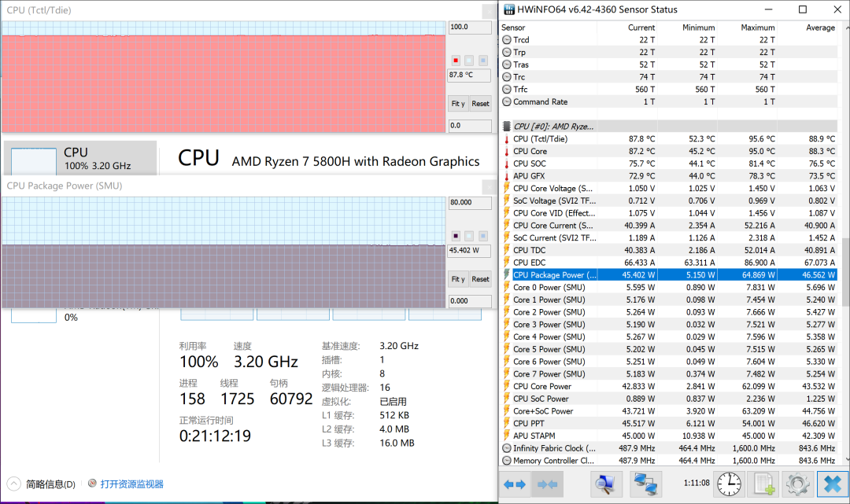Image resolution: width=850 pixels, height=504 pixels.
Task: Open the resource monitor link
Action: click(131, 484)
